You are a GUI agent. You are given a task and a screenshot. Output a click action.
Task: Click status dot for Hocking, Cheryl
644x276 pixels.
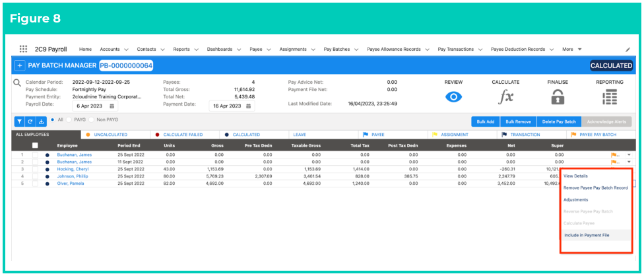pyautogui.click(x=47, y=169)
